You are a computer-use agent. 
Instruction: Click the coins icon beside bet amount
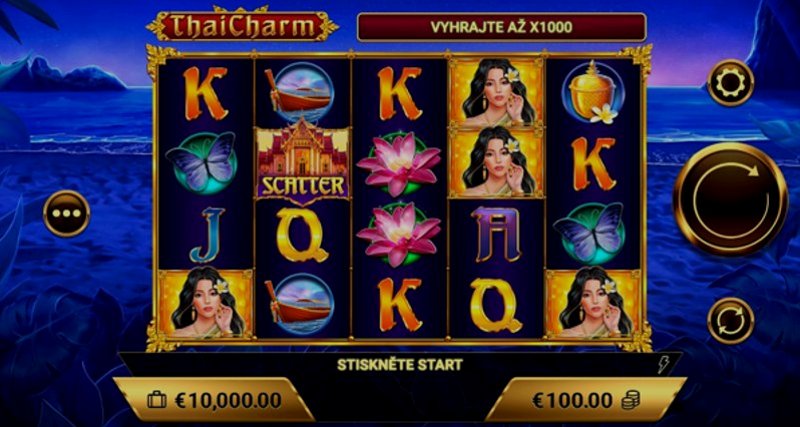pos(631,400)
